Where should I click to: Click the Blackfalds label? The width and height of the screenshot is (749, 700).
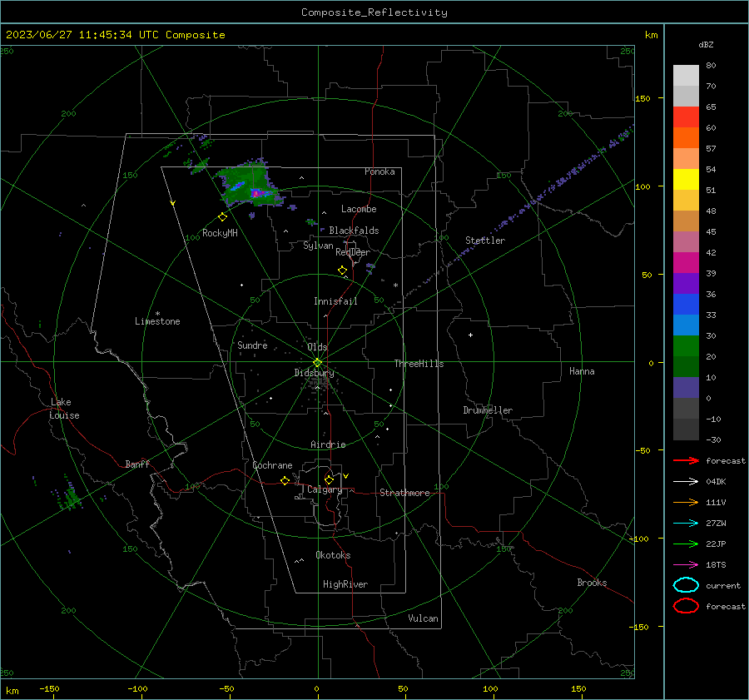pos(354,231)
